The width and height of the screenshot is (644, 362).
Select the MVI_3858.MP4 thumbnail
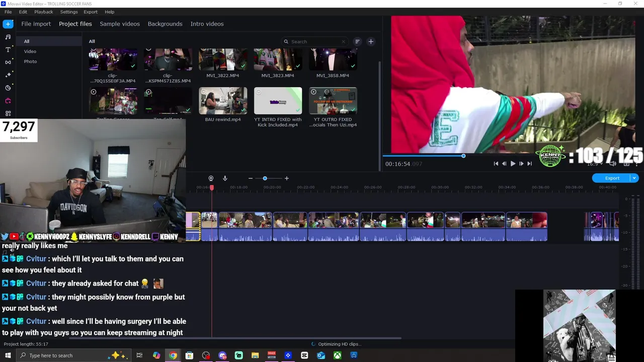333,60
